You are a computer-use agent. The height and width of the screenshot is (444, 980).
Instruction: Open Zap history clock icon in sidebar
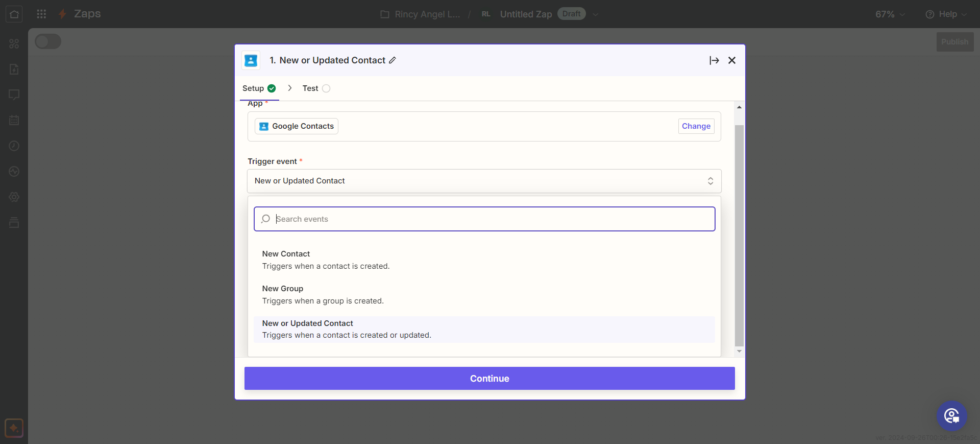14,146
